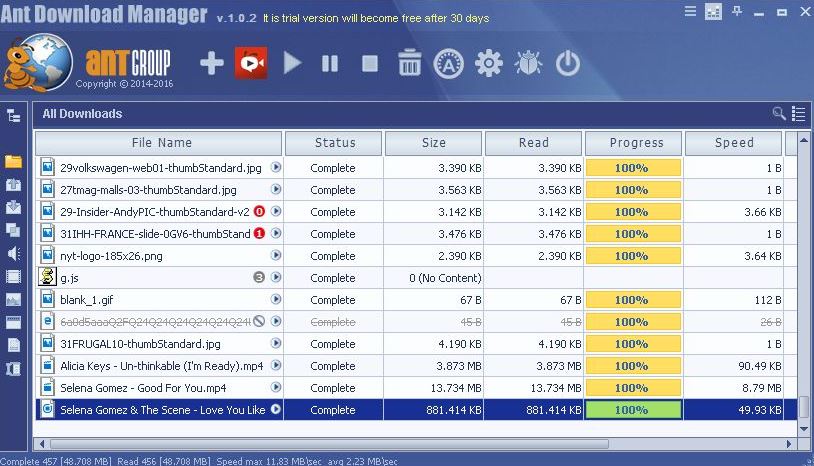Select the yellow folder category in sidebar
The width and height of the screenshot is (814, 466).
click(13, 161)
